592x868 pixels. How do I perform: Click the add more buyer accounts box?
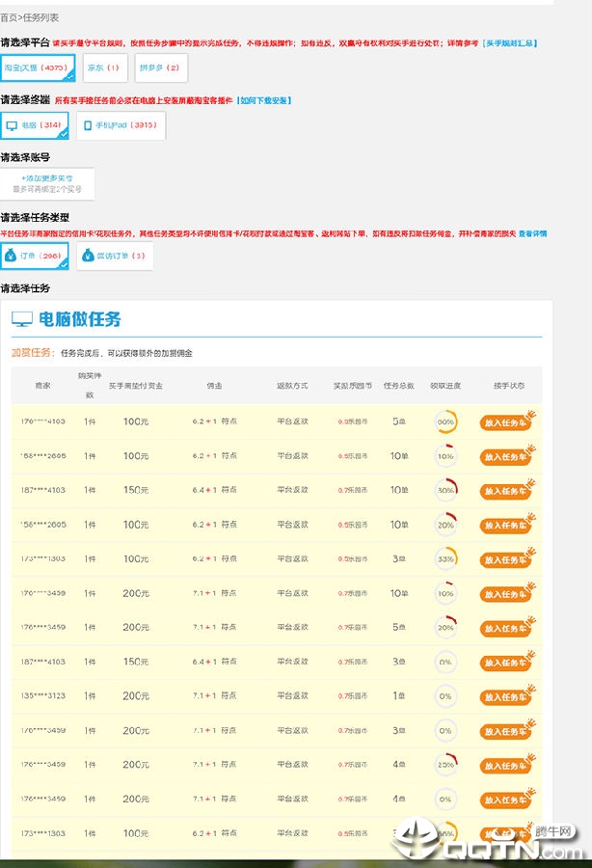47,184
